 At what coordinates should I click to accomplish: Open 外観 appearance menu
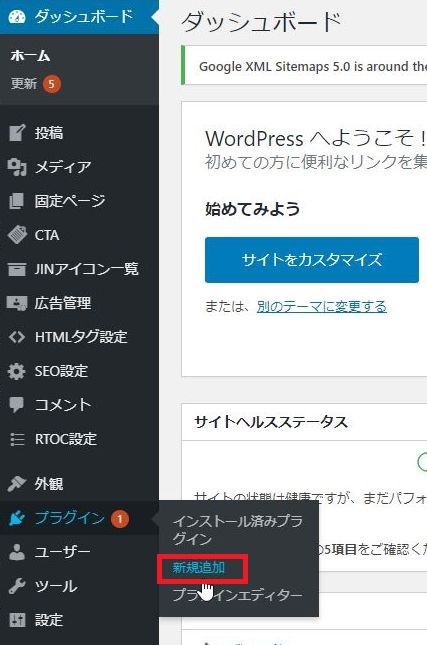[79, 484]
